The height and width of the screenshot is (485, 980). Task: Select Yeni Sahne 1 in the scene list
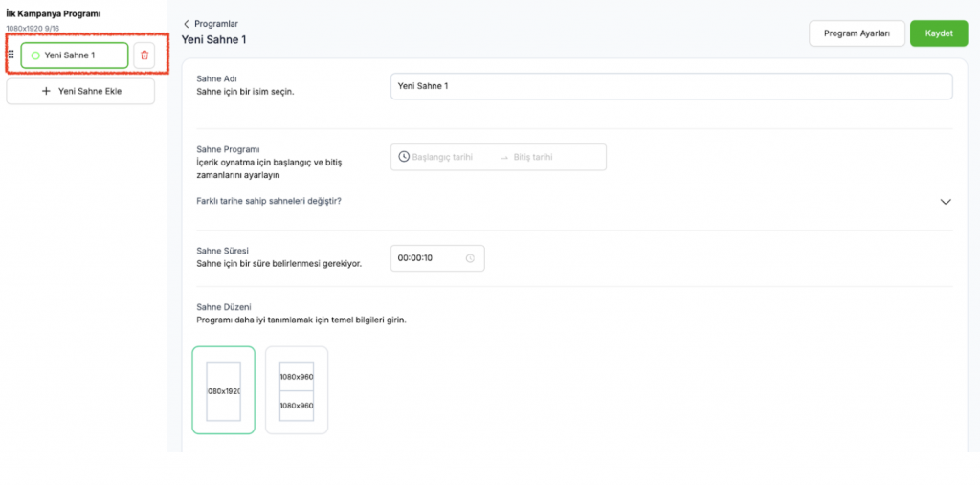75,55
